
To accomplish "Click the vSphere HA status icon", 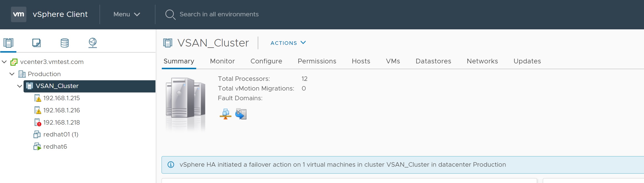I will (x=225, y=114).
